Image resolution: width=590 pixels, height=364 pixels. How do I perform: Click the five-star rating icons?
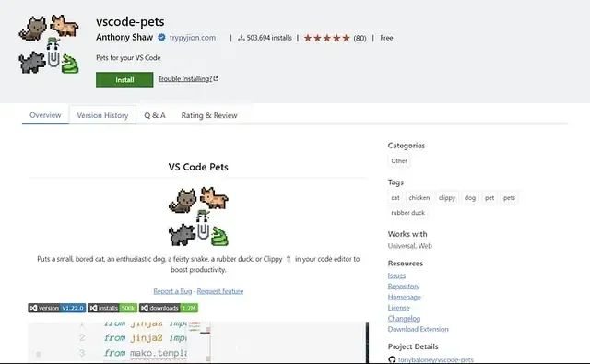coord(327,38)
